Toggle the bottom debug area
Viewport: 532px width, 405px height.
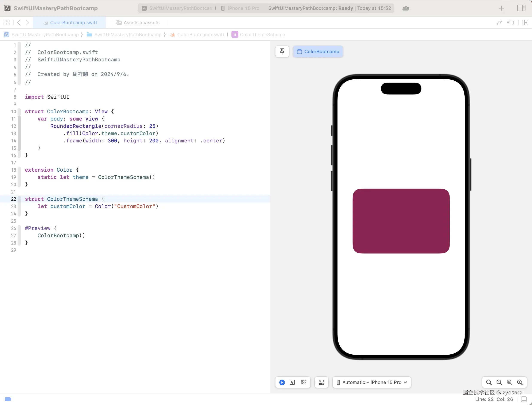tap(524, 399)
